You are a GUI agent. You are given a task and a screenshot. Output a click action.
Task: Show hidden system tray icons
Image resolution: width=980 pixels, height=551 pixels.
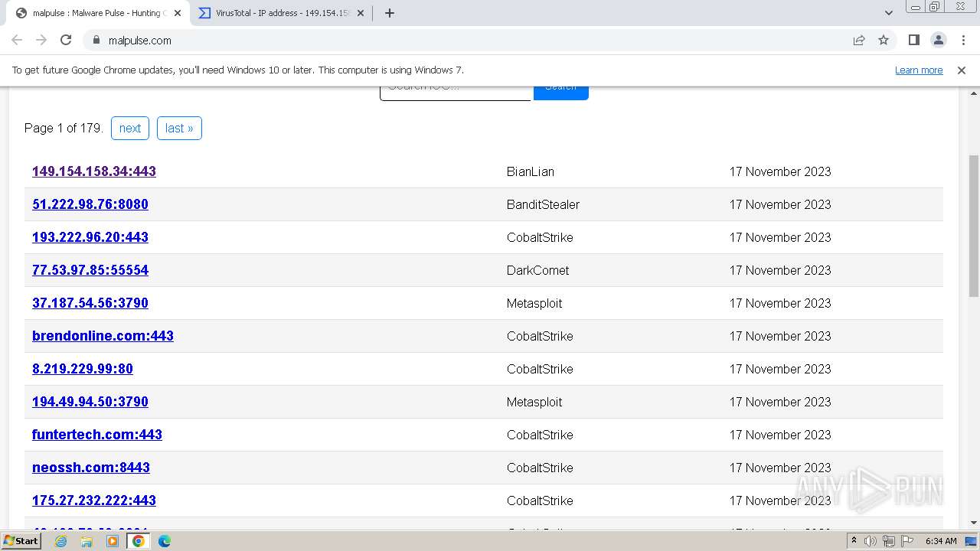coord(854,541)
